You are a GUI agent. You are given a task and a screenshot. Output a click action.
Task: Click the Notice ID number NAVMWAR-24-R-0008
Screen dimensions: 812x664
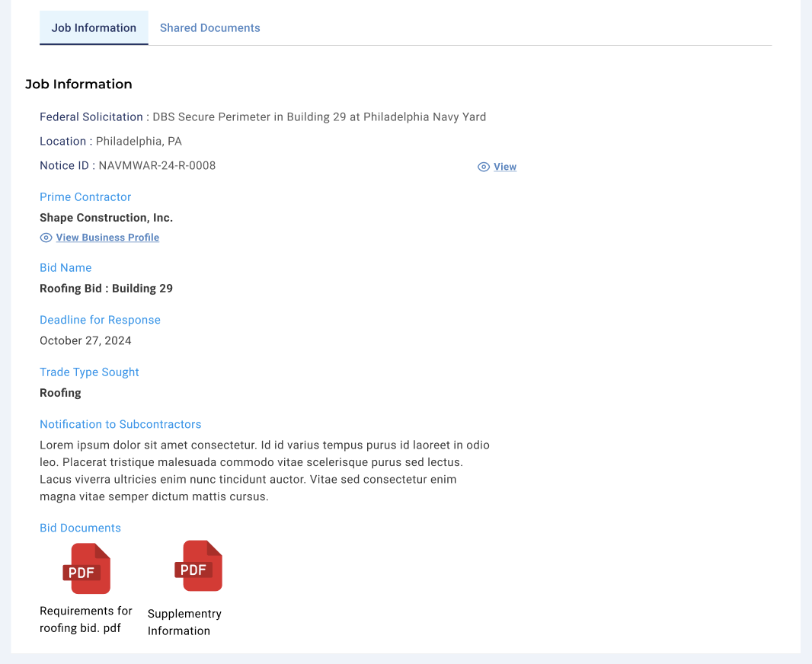pos(157,165)
